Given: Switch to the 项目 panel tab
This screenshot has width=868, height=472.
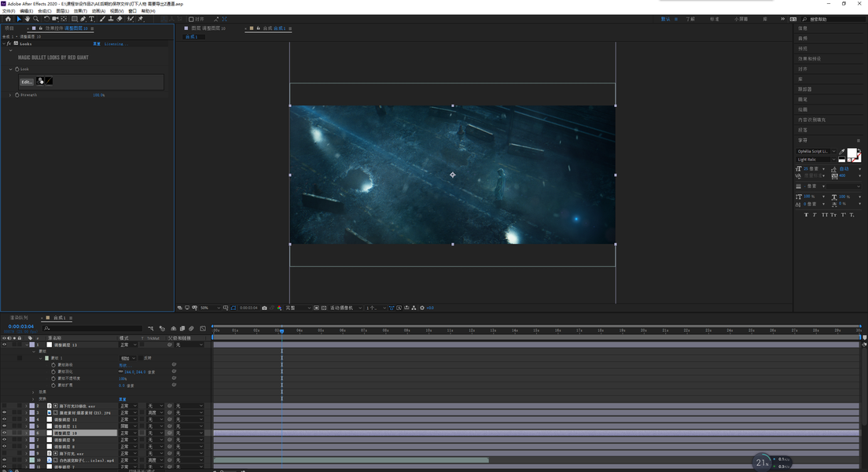Looking at the screenshot, I should point(9,28).
